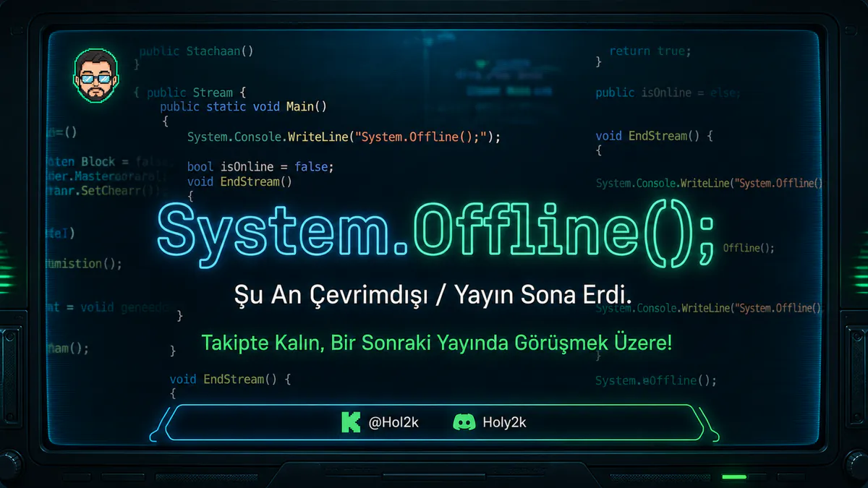
Task: Click the green indicator light on bottom bezel
Action: coord(734,477)
